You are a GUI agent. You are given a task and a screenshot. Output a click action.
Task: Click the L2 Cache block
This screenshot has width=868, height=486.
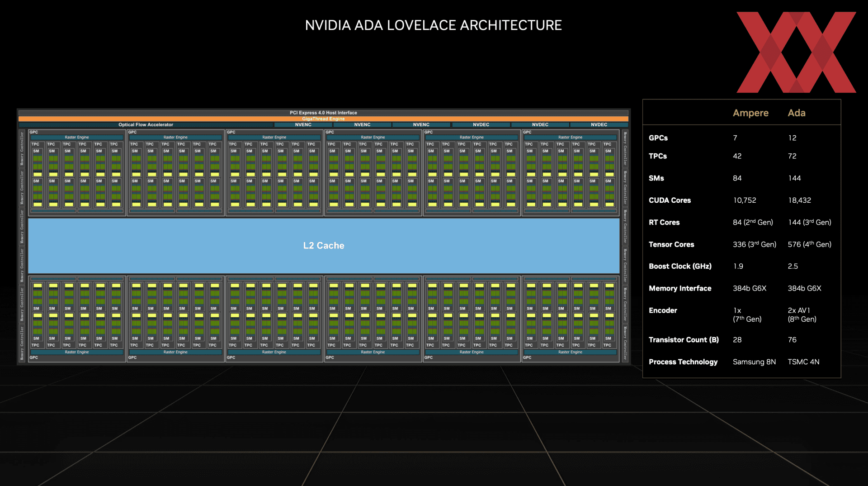pos(324,246)
